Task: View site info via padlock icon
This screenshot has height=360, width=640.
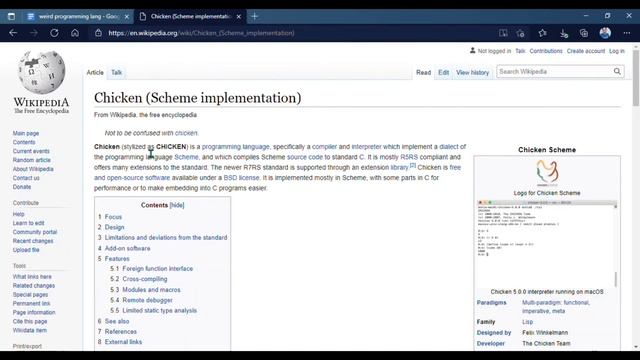Action: (98, 33)
